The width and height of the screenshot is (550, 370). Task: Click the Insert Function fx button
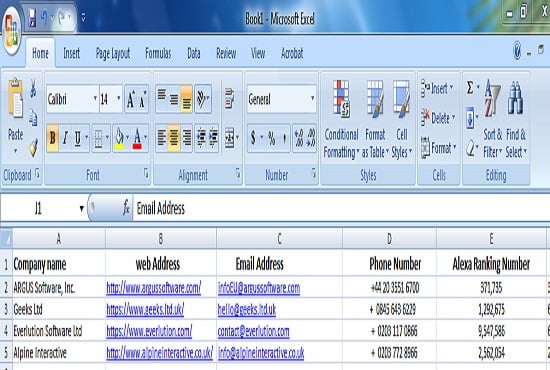pos(126,209)
